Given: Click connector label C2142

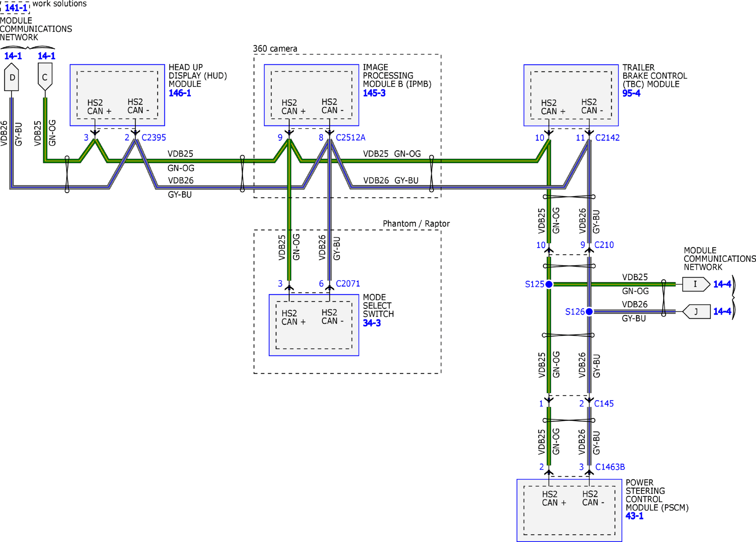Looking at the screenshot, I should 607,138.
